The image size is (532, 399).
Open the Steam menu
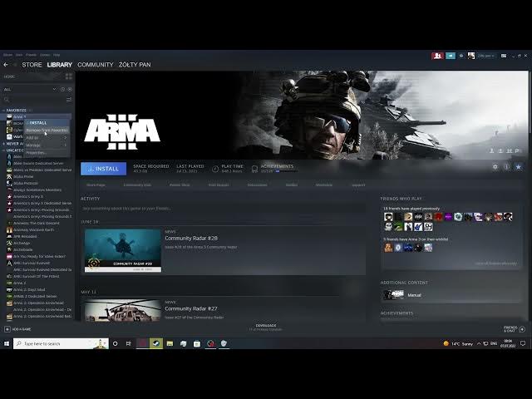7,55
